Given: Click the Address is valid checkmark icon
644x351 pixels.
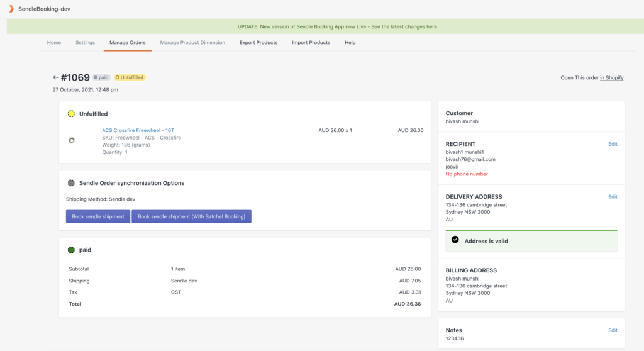Looking at the screenshot, I should [455, 240].
